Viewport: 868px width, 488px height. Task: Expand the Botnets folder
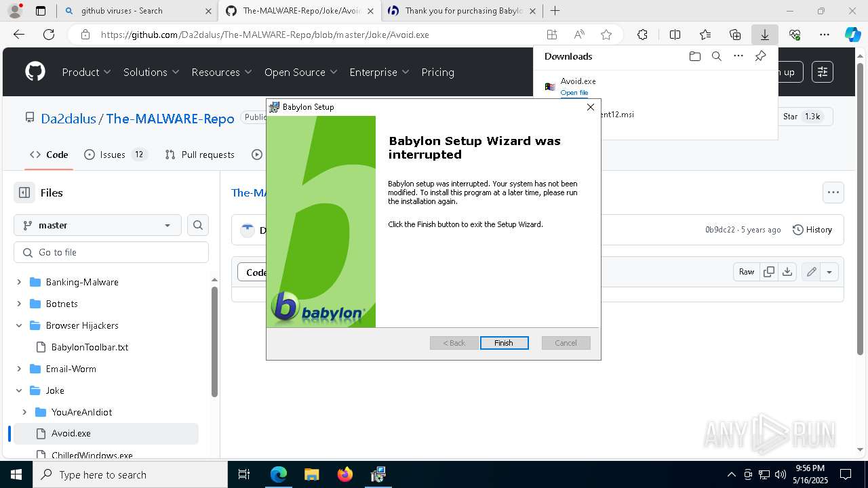point(19,304)
